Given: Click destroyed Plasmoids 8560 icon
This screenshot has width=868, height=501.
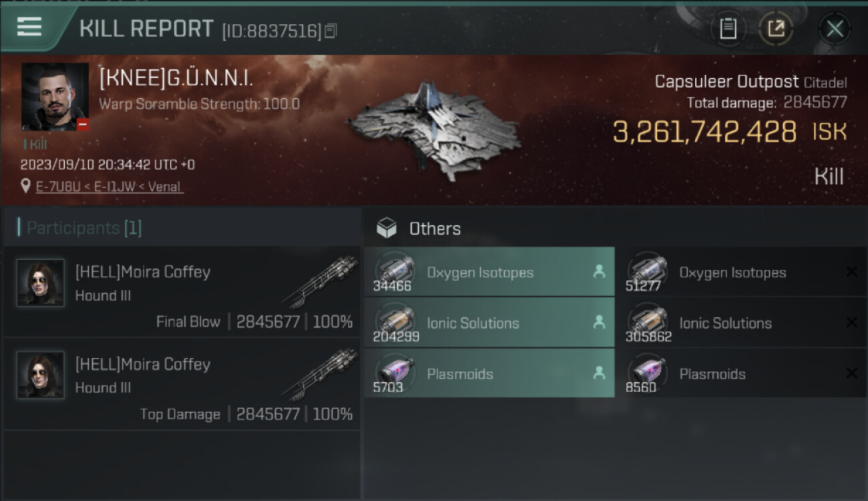Looking at the screenshot, I should (647, 371).
